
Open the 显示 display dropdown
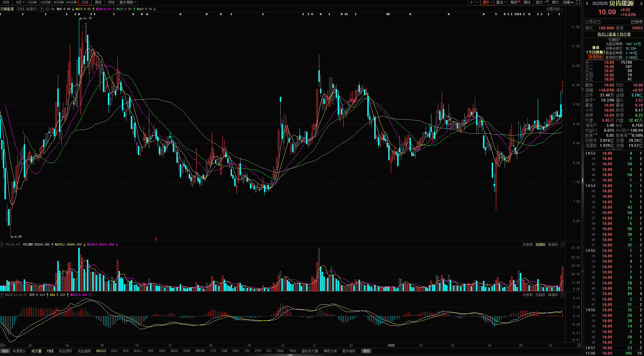pyautogui.click(x=541, y=2)
